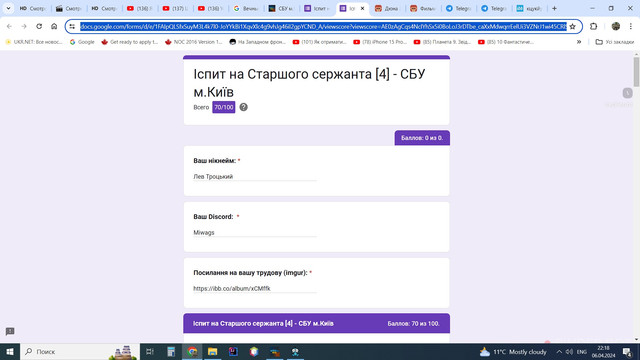Screen dimensions: 640x360
Task: Click the ibb.co album link answer
Action: (232, 288)
